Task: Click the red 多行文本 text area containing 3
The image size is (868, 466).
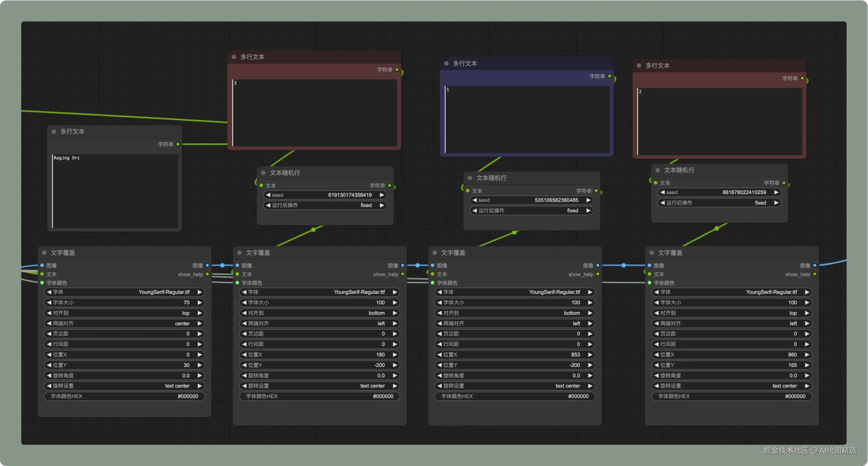Action: point(314,113)
